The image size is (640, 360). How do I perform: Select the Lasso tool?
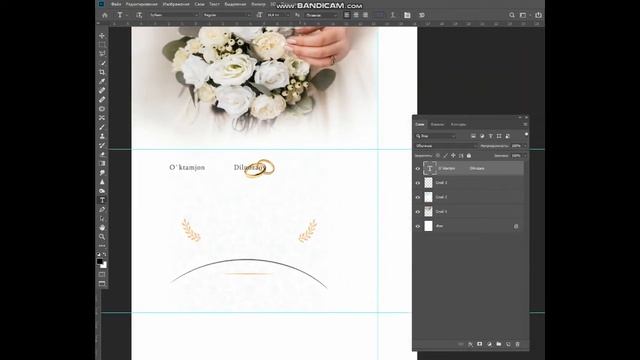[x=102, y=53]
